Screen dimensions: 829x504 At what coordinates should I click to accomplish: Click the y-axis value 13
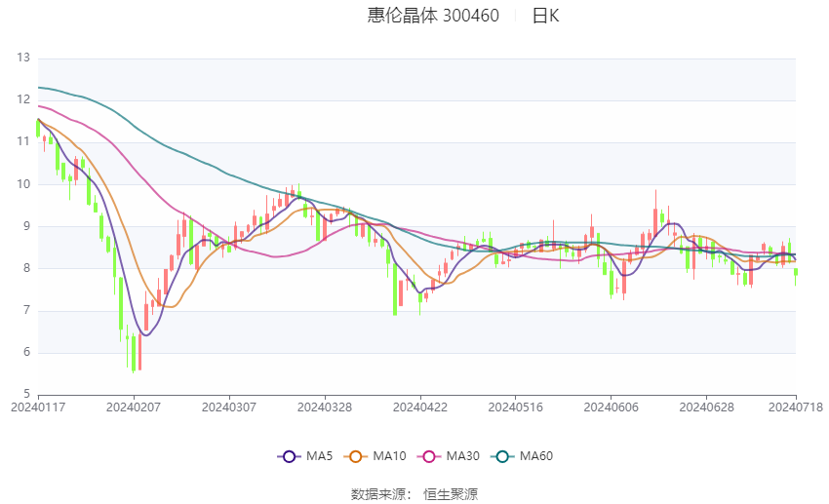pos(23,58)
